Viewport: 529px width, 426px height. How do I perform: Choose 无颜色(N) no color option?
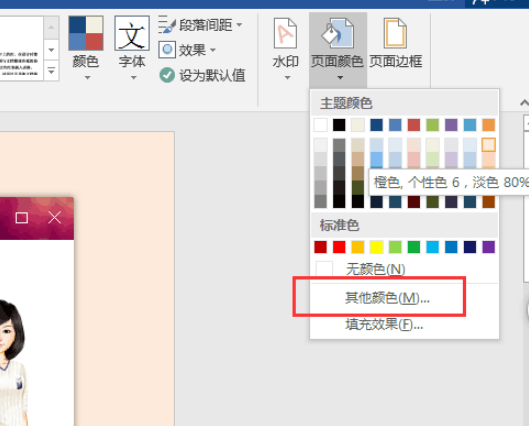(x=404, y=269)
